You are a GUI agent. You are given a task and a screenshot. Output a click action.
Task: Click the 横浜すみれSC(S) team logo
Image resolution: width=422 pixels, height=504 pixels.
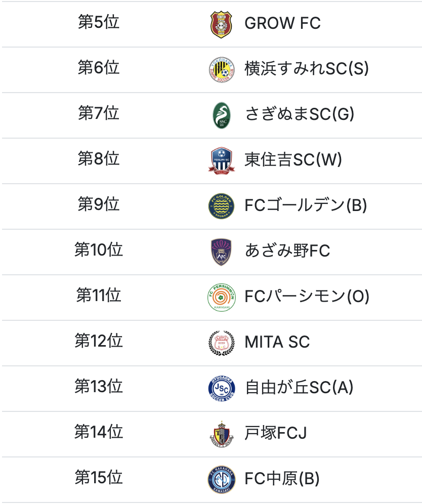pos(221,70)
